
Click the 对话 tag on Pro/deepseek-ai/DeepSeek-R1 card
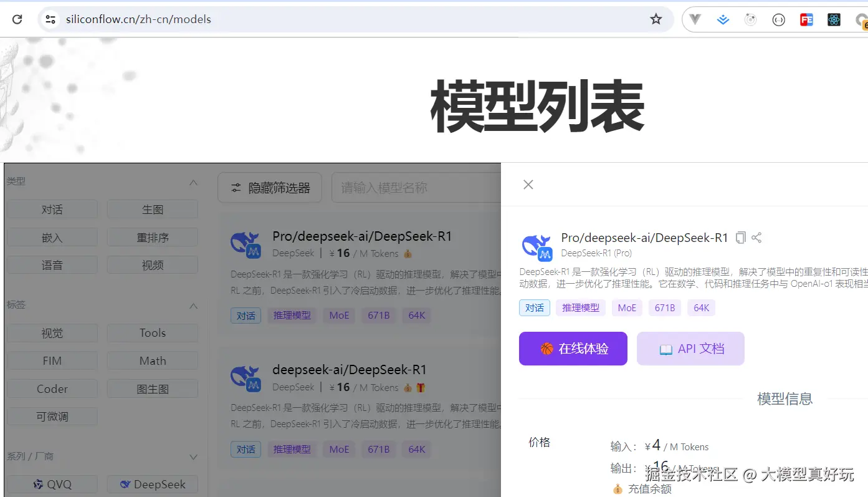(246, 316)
